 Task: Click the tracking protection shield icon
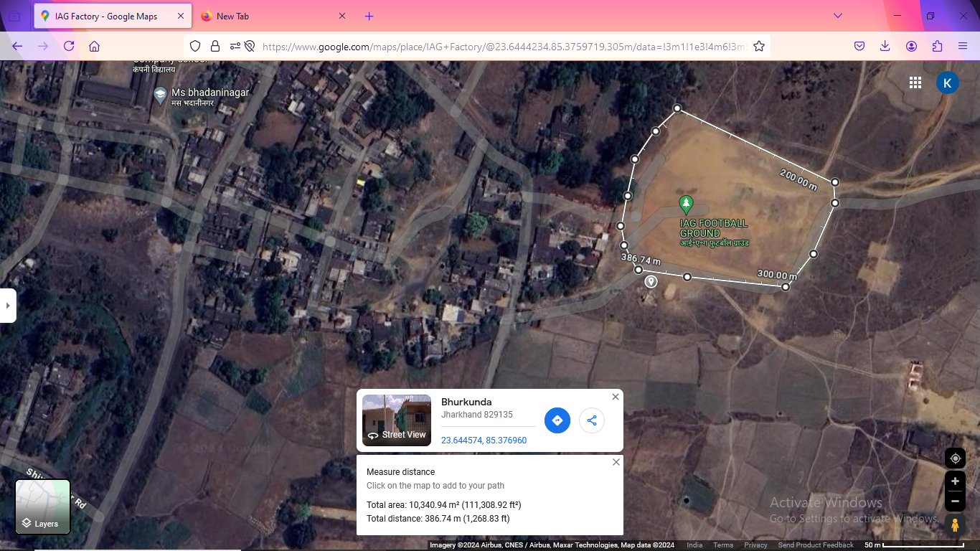tap(195, 46)
